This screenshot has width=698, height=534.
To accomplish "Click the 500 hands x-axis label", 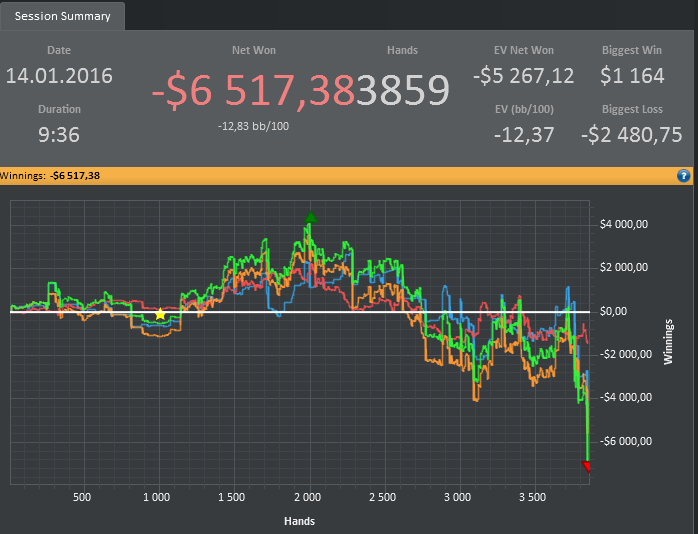I will point(82,497).
